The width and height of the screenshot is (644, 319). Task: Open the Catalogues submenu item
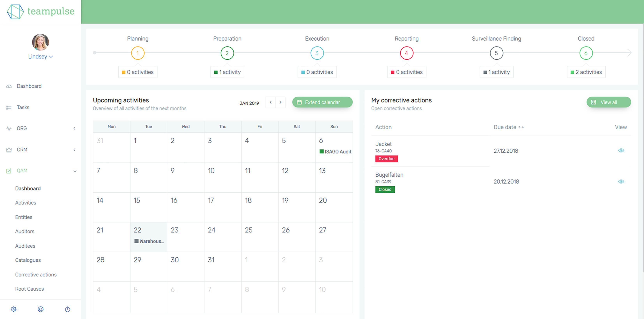28,260
